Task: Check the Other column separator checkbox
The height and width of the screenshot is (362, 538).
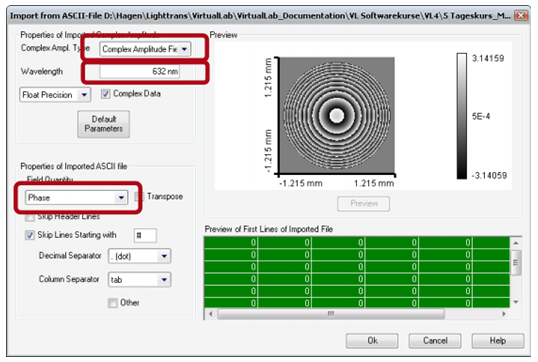Action: (113, 303)
